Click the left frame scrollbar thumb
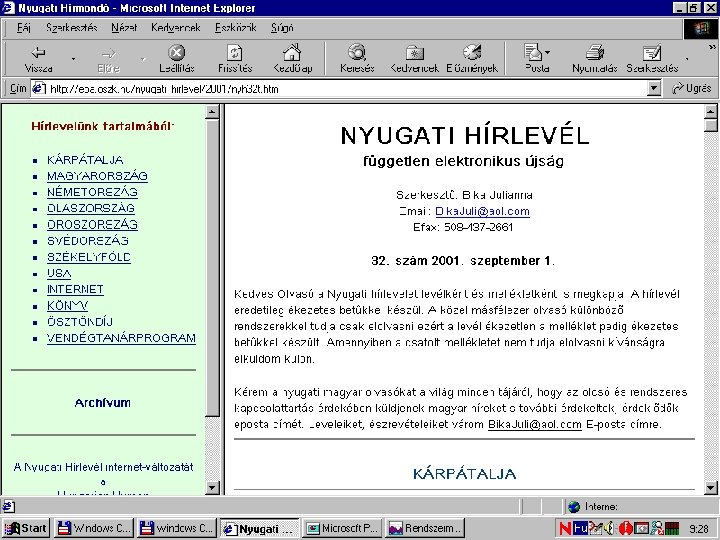Image resolution: width=720 pixels, height=540 pixels. [x=212, y=268]
